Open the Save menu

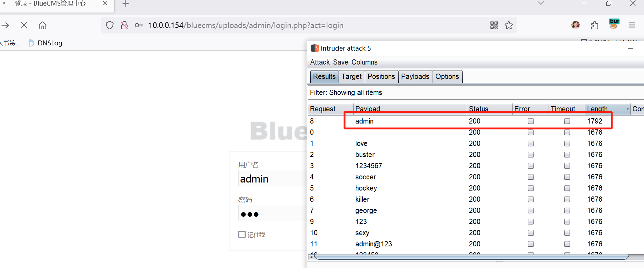coord(340,62)
